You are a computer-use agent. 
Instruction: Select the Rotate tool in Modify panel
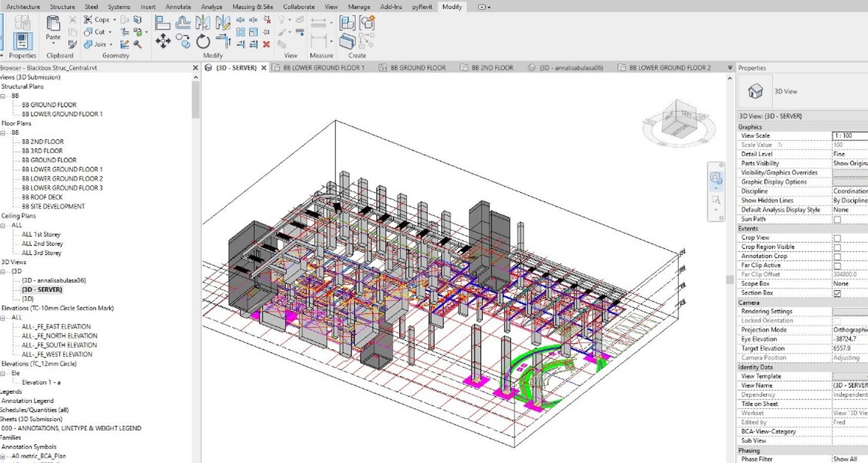click(x=203, y=41)
